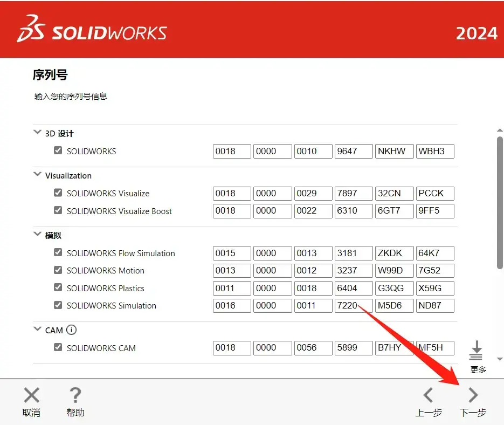Click the SOLIDWORKS Flow Simulation label
The image size is (504, 425).
pos(121,253)
